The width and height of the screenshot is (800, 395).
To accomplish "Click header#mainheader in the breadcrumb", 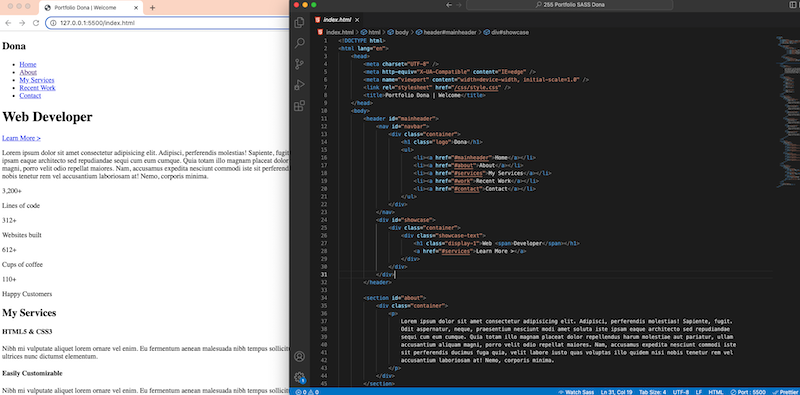I will click(x=449, y=32).
